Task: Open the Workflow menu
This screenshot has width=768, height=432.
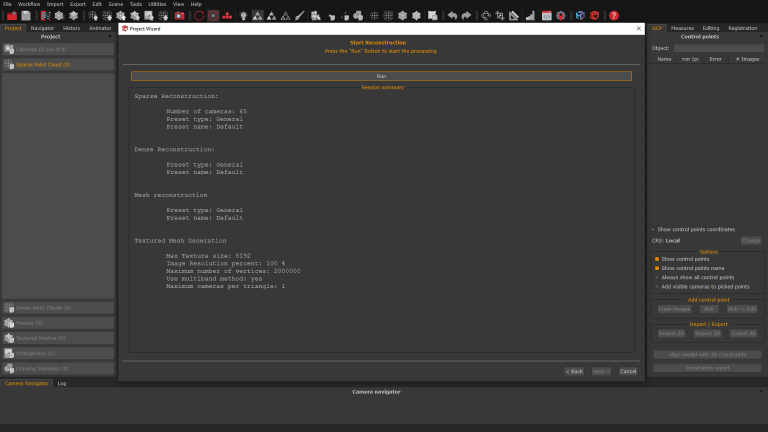Action: click(x=29, y=4)
